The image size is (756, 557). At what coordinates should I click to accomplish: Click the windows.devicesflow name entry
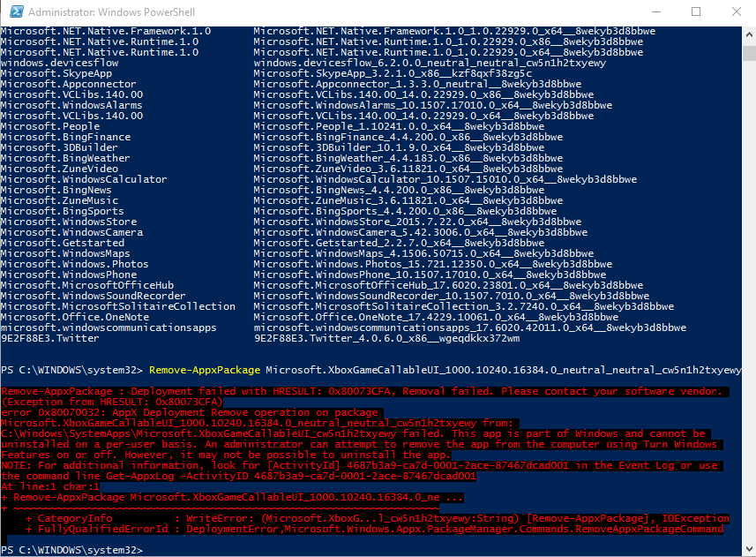tap(59, 63)
